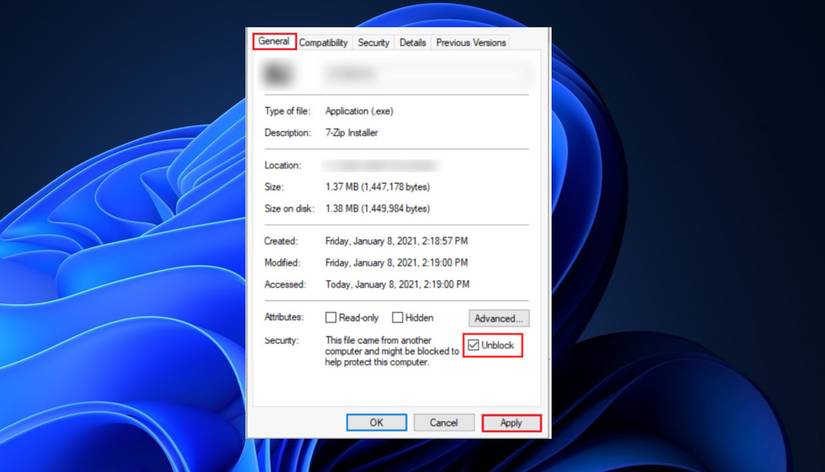Viewport: 825px width, 472px height.
Task: Click the 'This file came from another computer' message
Action: pyautogui.click(x=392, y=351)
